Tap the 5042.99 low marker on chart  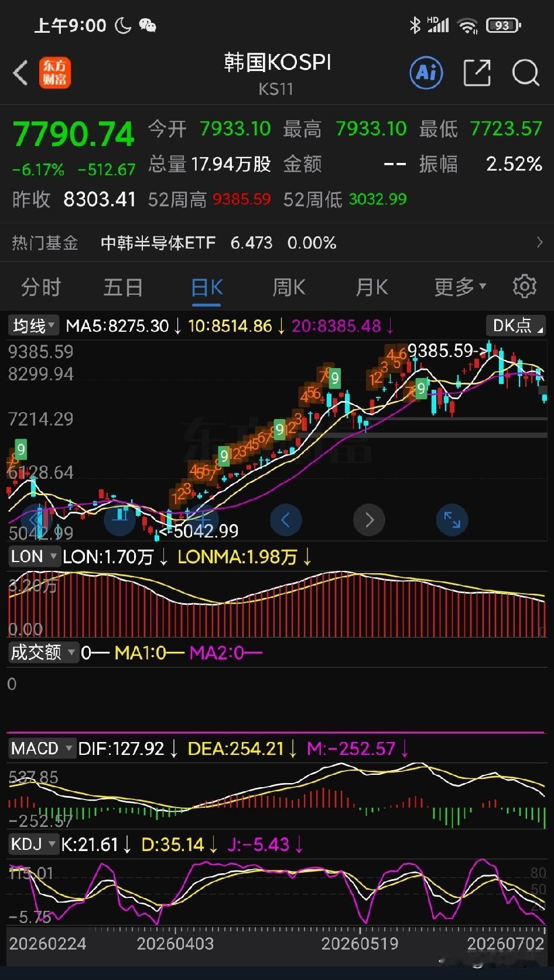(199, 531)
